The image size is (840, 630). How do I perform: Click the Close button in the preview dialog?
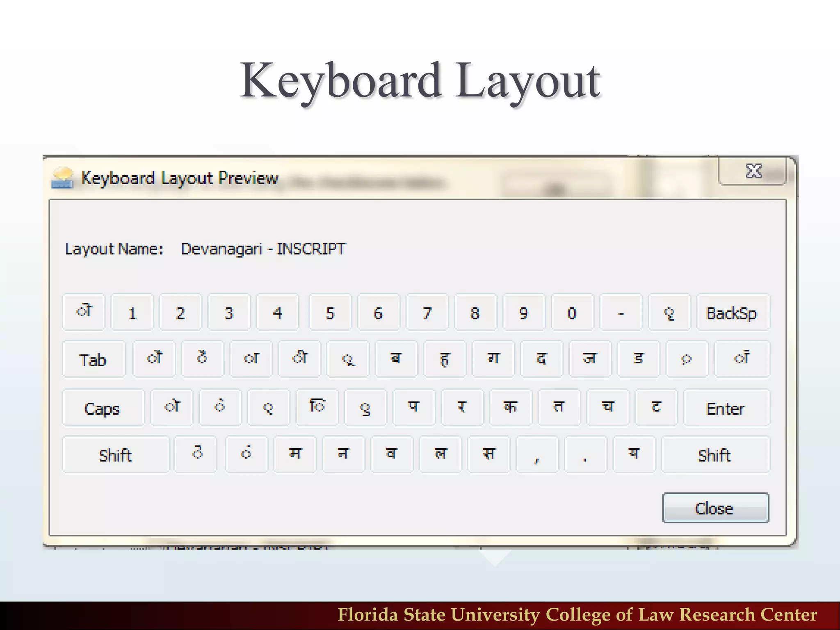pyautogui.click(x=715, y=508)
